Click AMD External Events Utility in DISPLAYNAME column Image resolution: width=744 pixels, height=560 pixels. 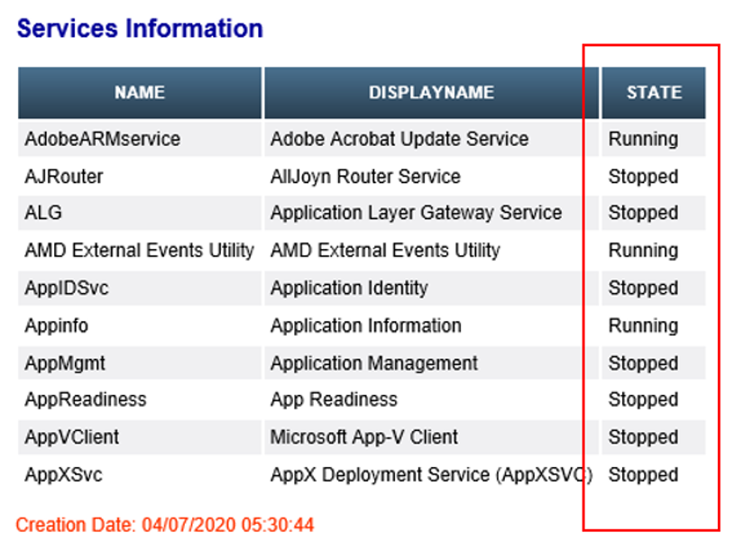[431, 250]
